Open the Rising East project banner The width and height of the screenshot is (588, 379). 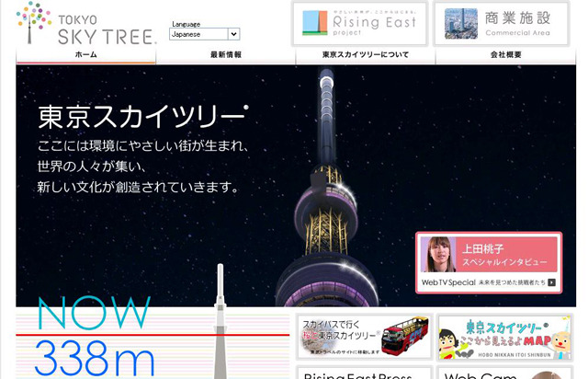pos(359,23)
